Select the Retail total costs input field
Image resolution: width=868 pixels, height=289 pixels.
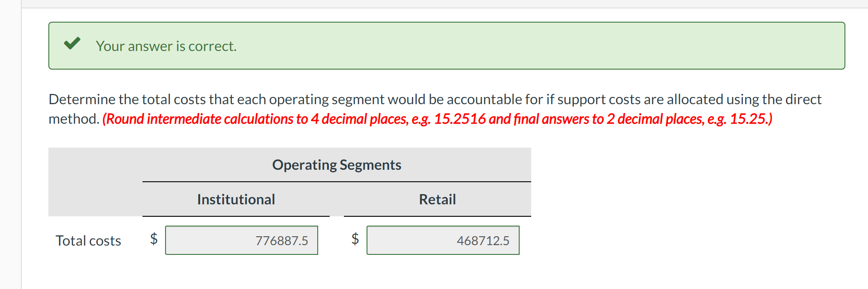[x=443, y=240]
